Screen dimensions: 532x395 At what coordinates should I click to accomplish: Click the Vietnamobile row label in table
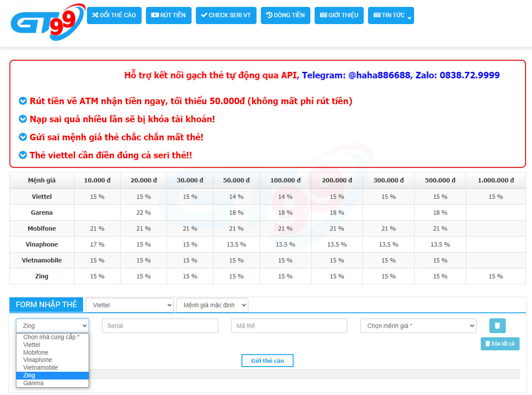point(42,260)
